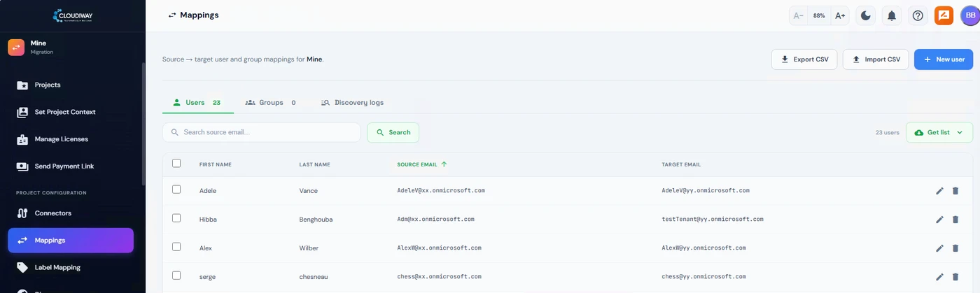Select Mappings in the sidebar
This screenshot has width=980, height=293.
click(x=71, y=241)
